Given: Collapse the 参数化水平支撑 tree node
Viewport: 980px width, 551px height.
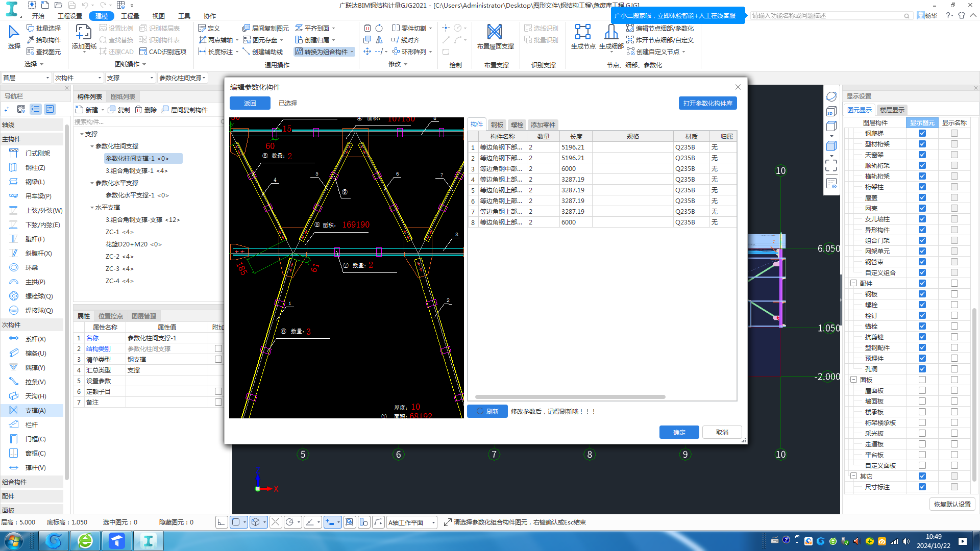Looking at the screenshot, I should click(x=92, y=183).
